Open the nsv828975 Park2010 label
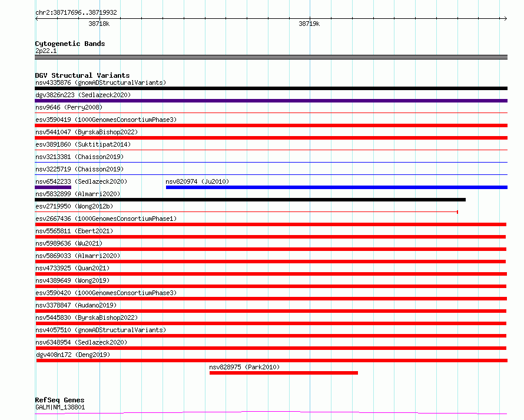Viewport: 524px width, 420px height. coord(244,367)
